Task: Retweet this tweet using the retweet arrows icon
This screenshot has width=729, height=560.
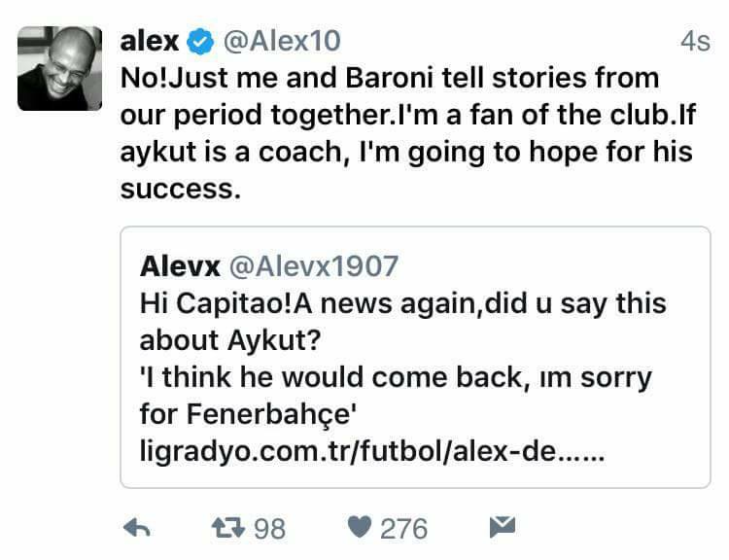Action: coord(229,528)
